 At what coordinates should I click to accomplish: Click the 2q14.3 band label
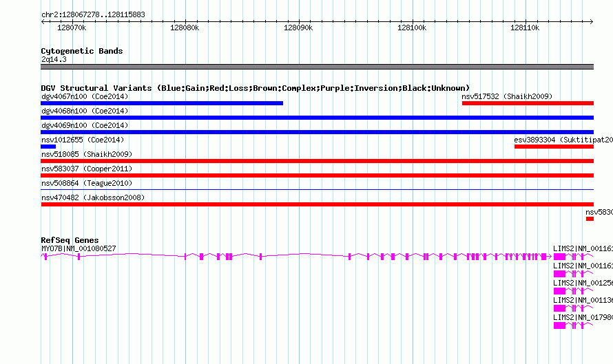(54, 59)
